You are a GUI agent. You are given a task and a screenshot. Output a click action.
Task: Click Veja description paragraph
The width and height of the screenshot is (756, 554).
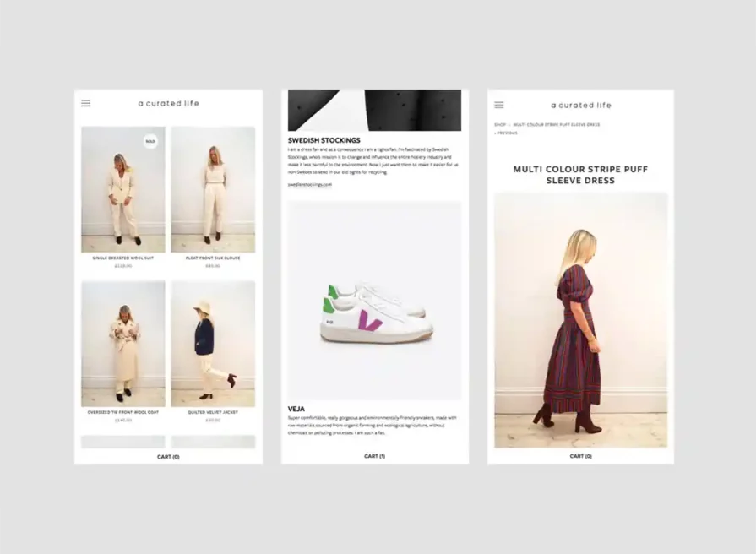[x=373, y=426]
